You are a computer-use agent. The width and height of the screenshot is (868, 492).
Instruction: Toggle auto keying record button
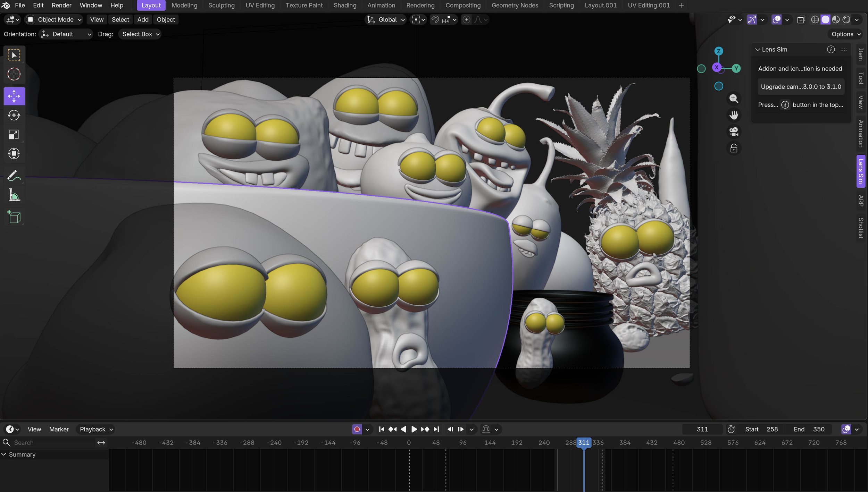pos(357,429)
